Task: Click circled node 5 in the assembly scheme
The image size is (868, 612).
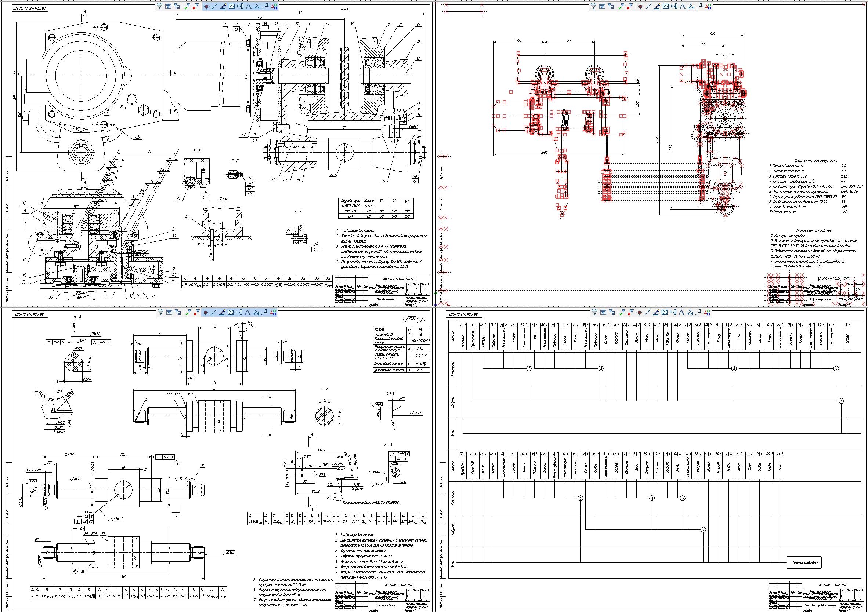Action: pos(581,498)
